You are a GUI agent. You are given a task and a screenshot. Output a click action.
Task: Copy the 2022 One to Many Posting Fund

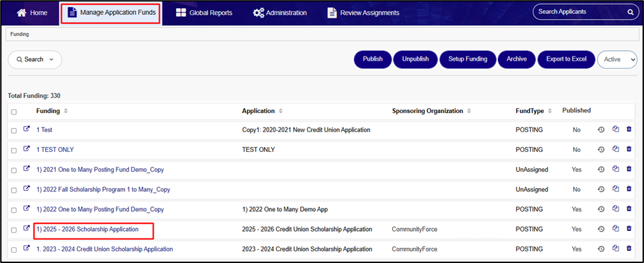click(x=615, y=209)
